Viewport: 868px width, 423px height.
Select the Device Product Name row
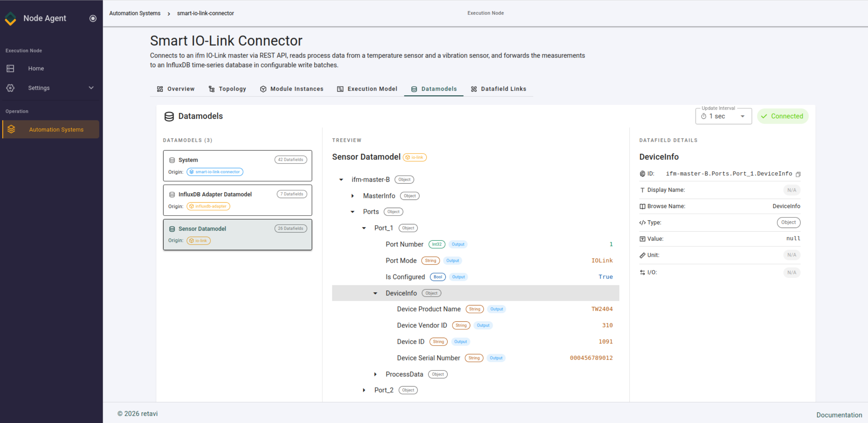tap(475, 309)
